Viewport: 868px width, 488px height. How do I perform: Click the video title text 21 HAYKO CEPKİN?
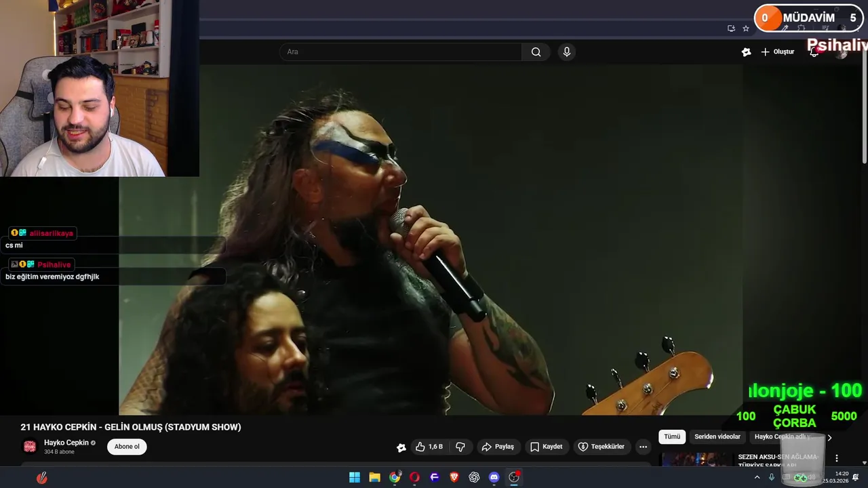[x=131, y=427]
